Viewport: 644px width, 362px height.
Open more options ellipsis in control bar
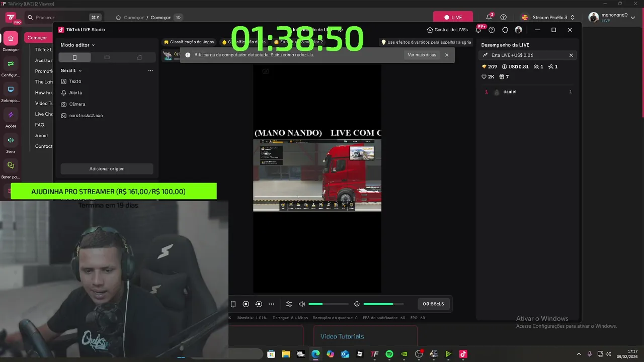click(x=271, y=304)
